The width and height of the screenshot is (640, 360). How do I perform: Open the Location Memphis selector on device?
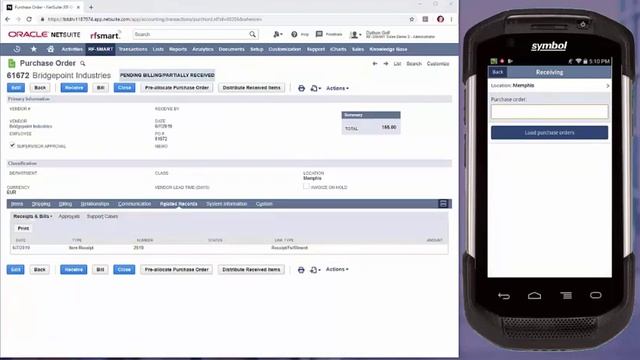(x=549, y=86)
